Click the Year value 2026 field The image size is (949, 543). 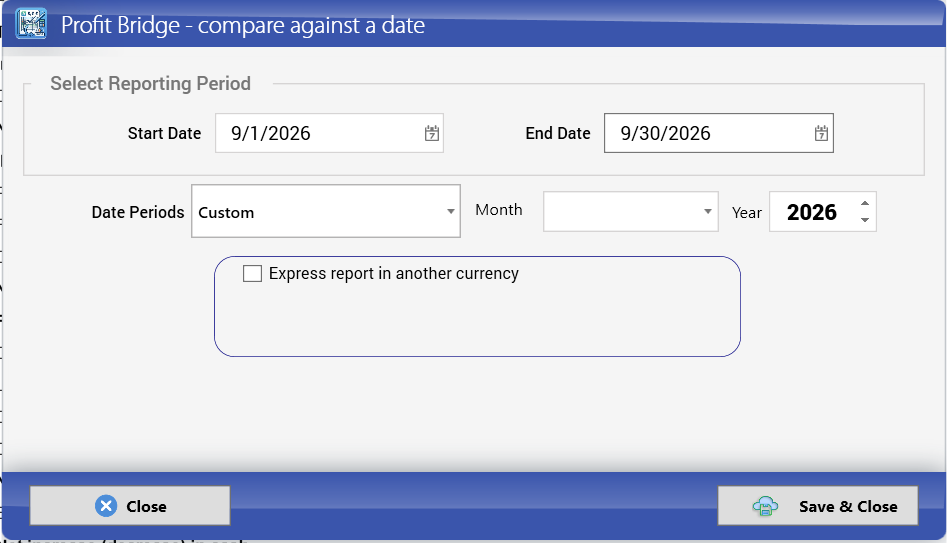coord(812,212)
